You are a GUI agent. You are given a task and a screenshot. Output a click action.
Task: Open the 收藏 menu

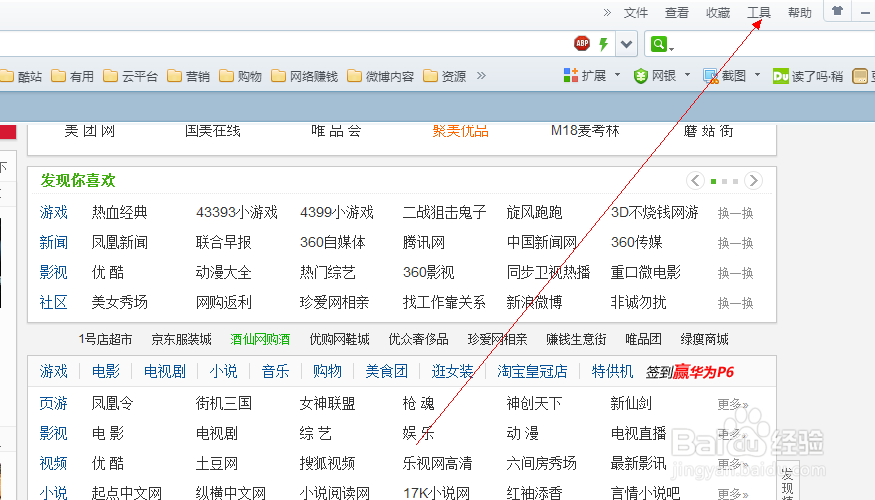[x=718, y=12]
